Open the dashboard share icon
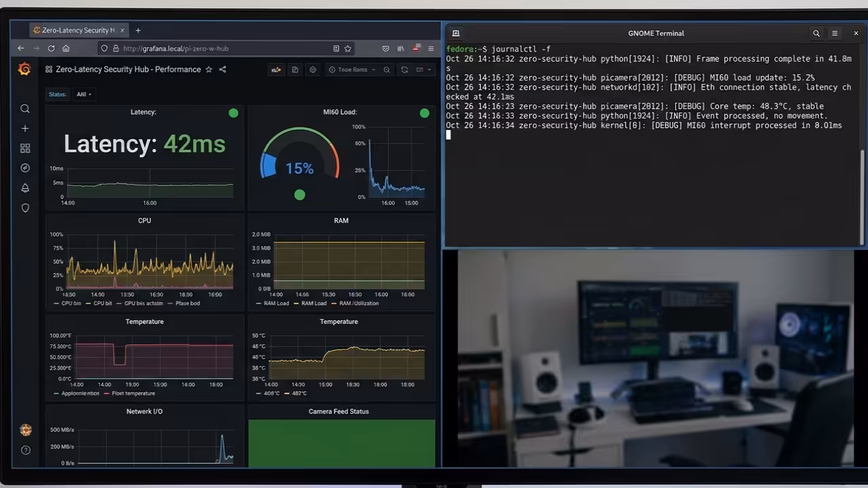 (222, 69)
